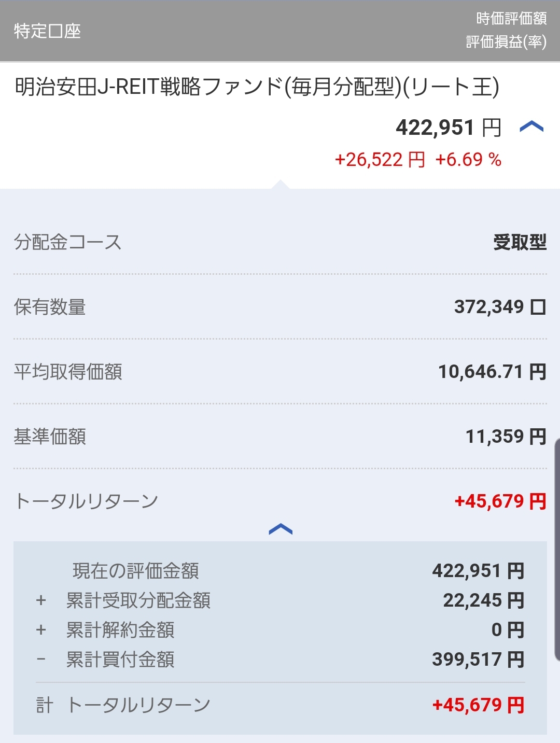The image size is (560, 743).
Task: Click the 特定口座 header label
Action: click(47, 31)
